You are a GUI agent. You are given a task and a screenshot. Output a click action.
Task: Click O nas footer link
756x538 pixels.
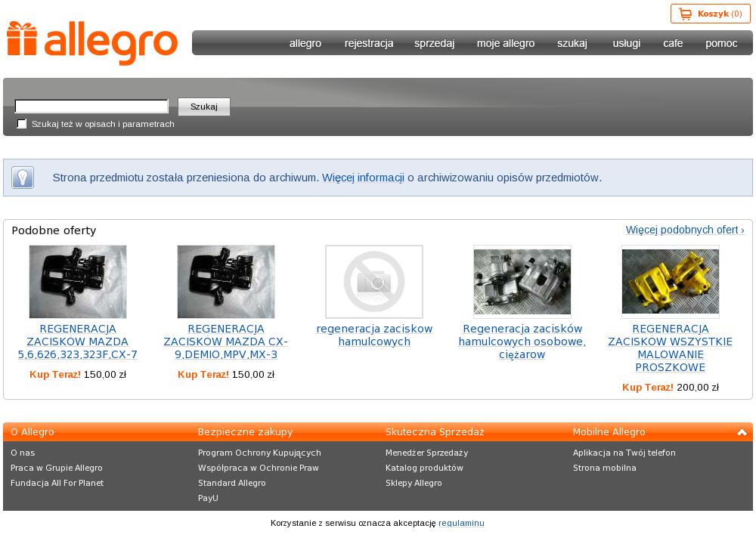(23, 453)
